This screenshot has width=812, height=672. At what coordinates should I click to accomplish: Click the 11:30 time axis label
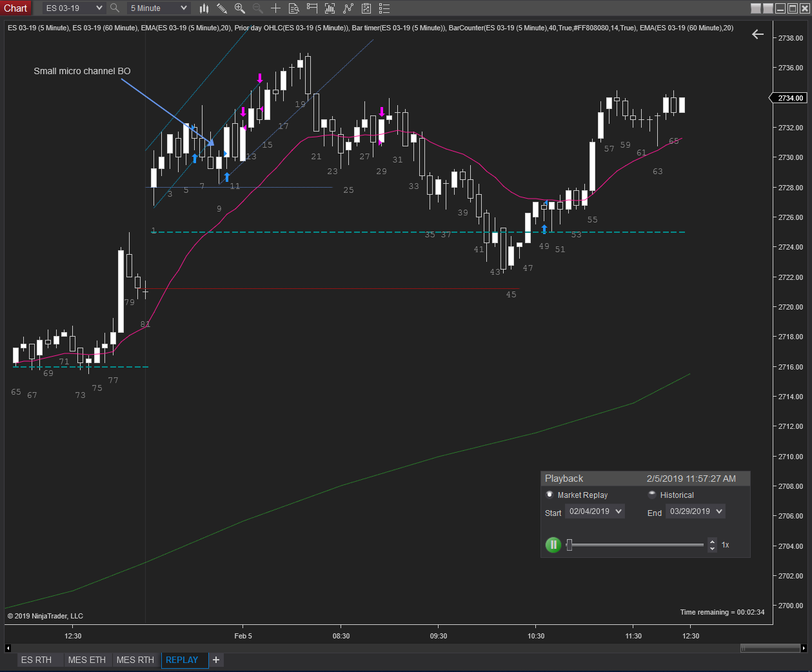(x=633, y=636)
